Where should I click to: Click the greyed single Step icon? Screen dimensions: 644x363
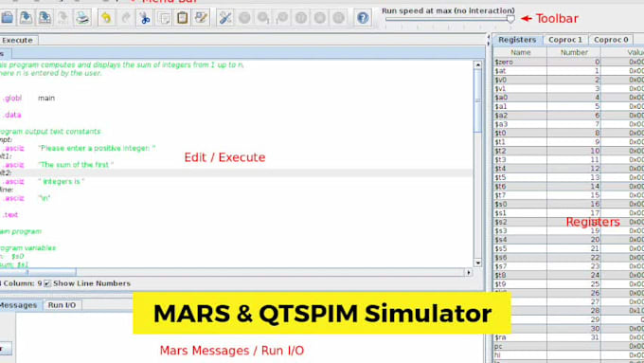coord(263,18)
